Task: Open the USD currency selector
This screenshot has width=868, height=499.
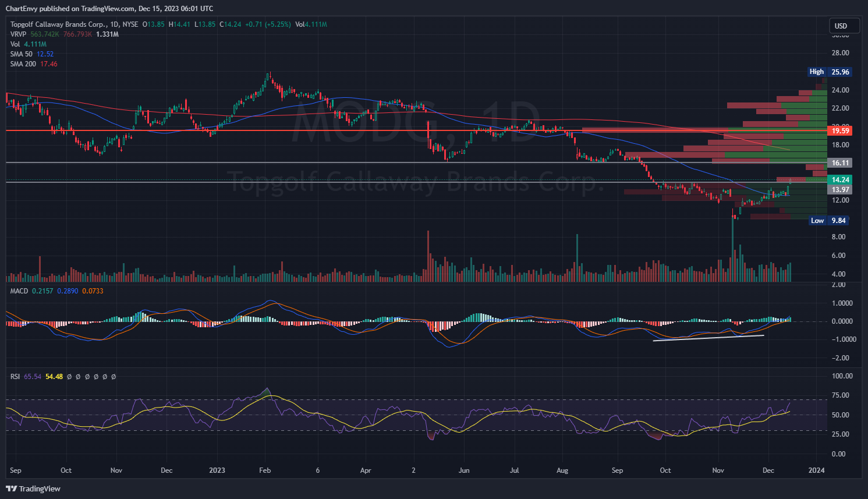Action: [x=844, y=26]
